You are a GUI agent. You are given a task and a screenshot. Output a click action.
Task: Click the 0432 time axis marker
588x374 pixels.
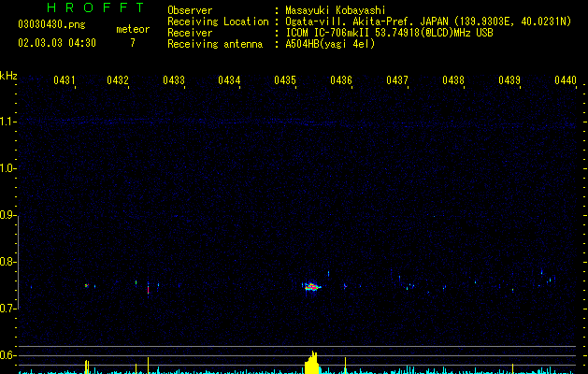click(x=118, y=80)
